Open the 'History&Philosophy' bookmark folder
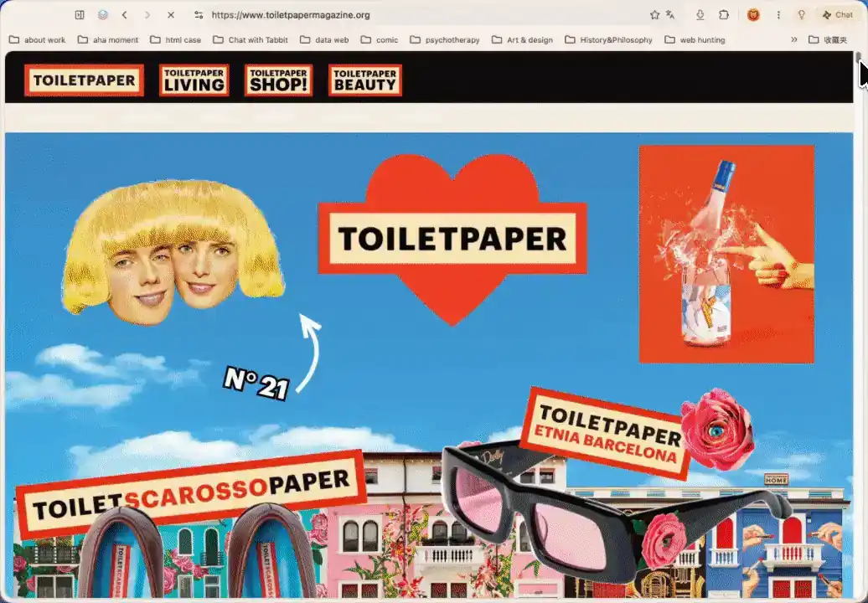The height and width of the screenshot is (603, 868). [608, 40]
